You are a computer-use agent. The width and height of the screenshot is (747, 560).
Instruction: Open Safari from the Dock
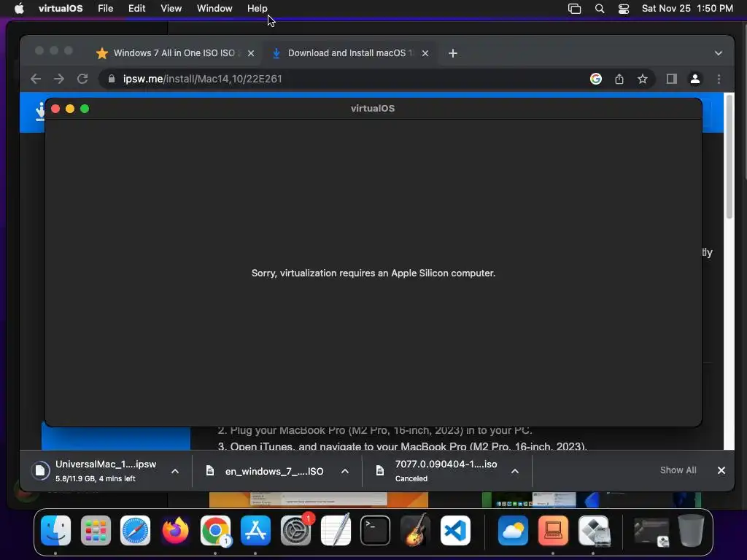pos(135,531)
